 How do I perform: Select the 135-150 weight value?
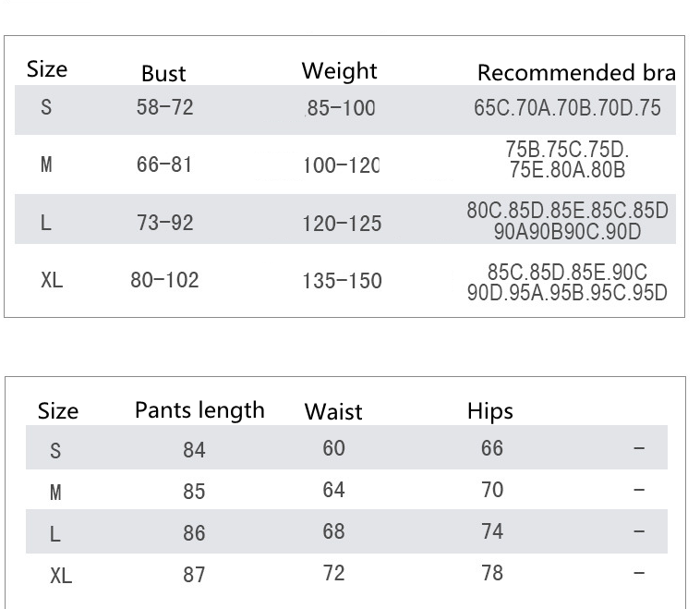tap(342, 281)
